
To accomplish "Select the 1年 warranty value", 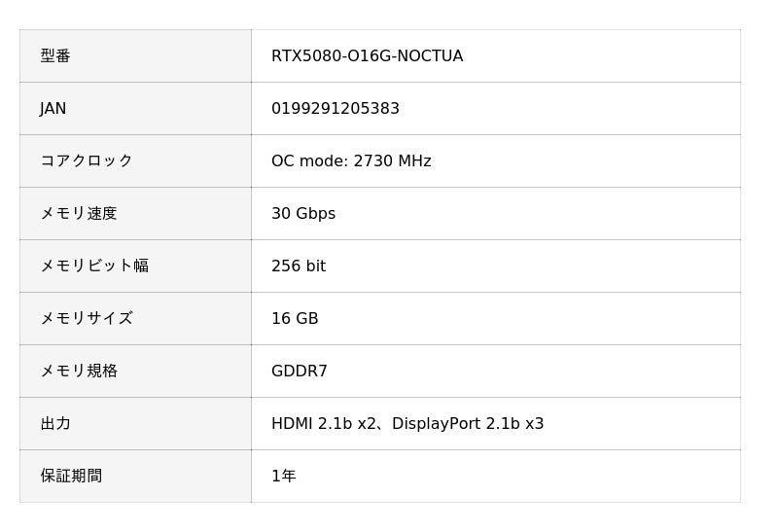I will (283, 477).
